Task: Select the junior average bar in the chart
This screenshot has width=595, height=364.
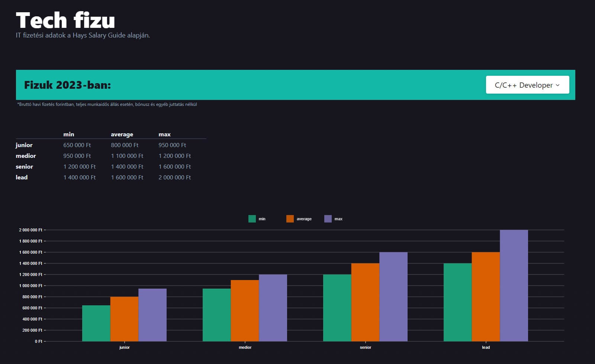Action: [124, 319]
